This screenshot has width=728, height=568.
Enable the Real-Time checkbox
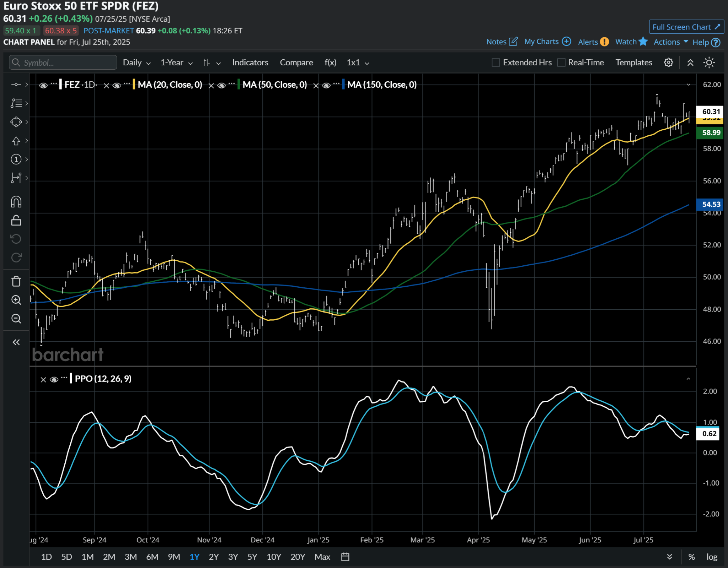(x=561, y=63)
